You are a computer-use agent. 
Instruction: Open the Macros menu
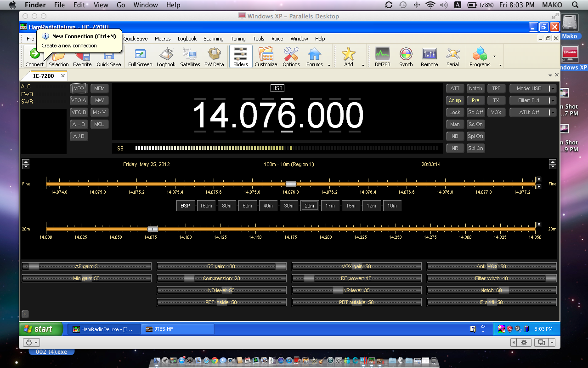click(x=163, y=39)
